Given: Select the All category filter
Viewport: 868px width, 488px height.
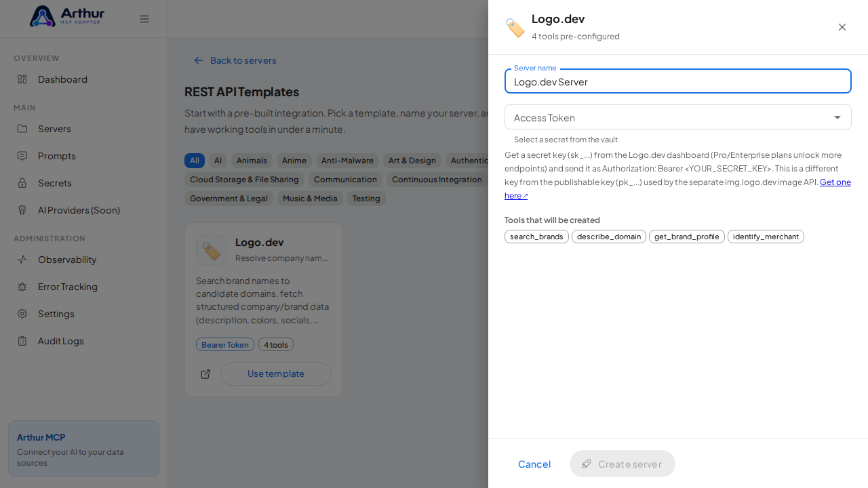Looking at the screenshot, I should 195,161.
